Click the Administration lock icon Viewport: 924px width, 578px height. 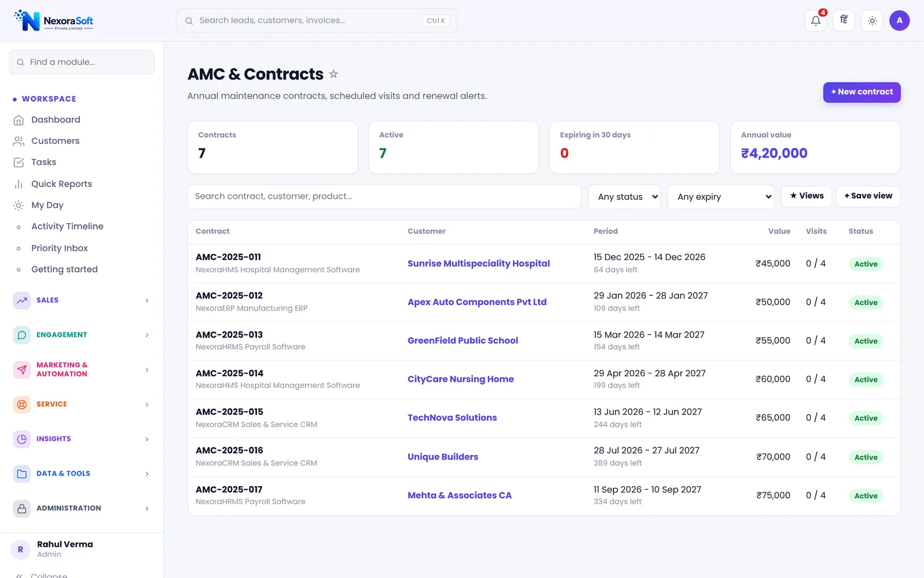[22, 508]
